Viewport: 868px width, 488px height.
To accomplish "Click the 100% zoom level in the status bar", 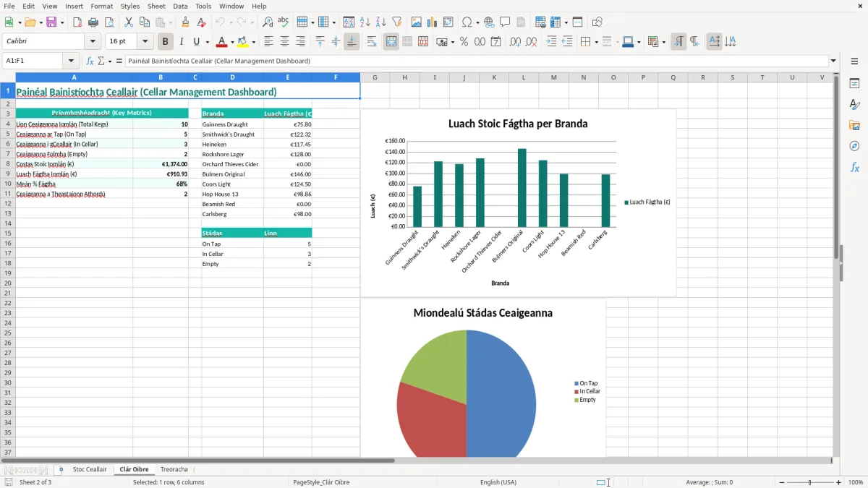I will pyautogui.click(x=856, y=482).
